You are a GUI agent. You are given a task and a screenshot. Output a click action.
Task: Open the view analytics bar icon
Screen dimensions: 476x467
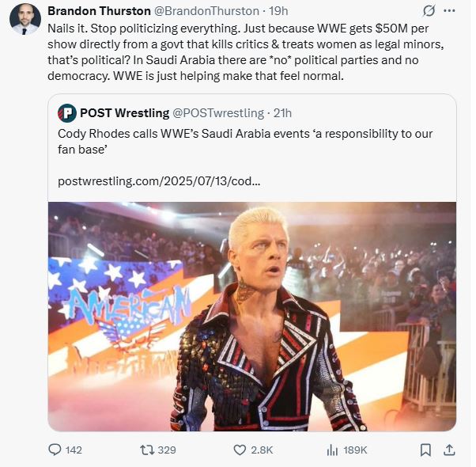(333, 450)
